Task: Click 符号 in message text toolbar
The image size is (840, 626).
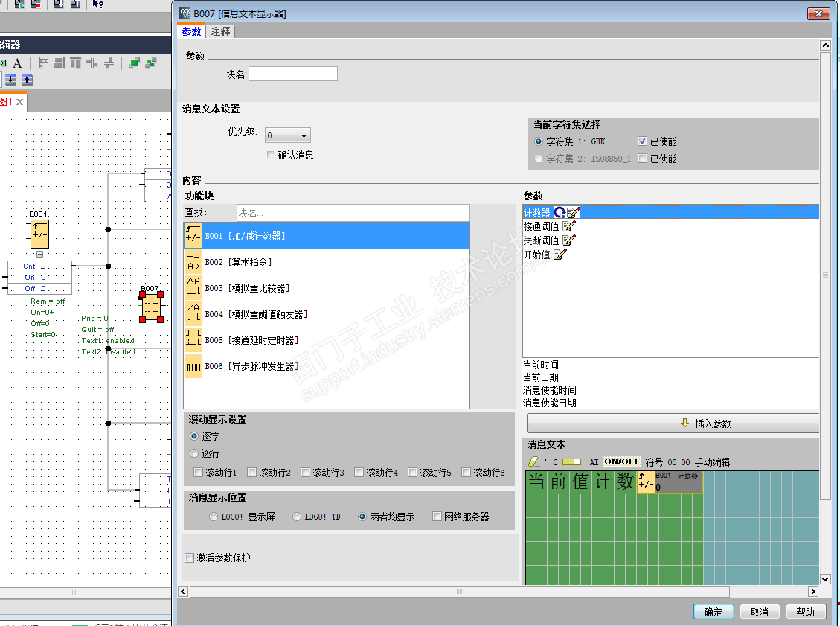Action: pos(653,462)
